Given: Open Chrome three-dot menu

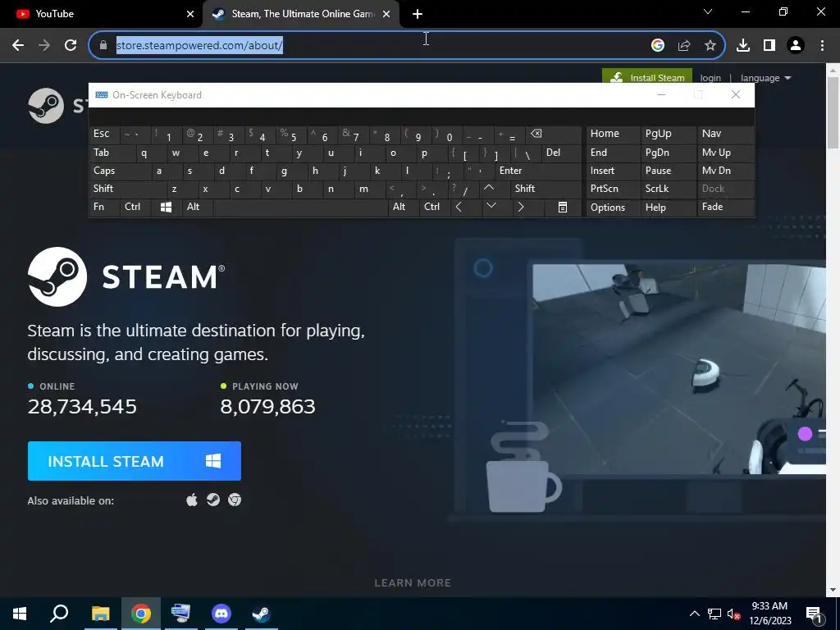Looking at the screenshot, I should coord(822,46).
